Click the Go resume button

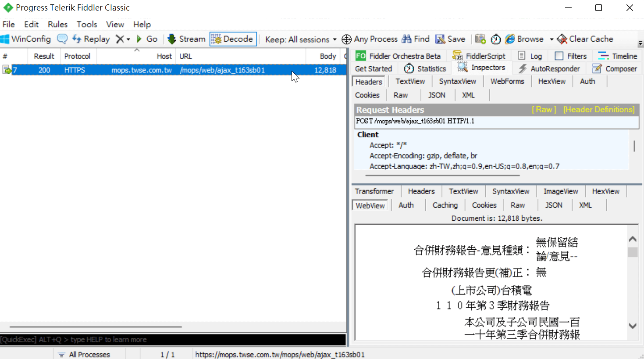[147, 39]
